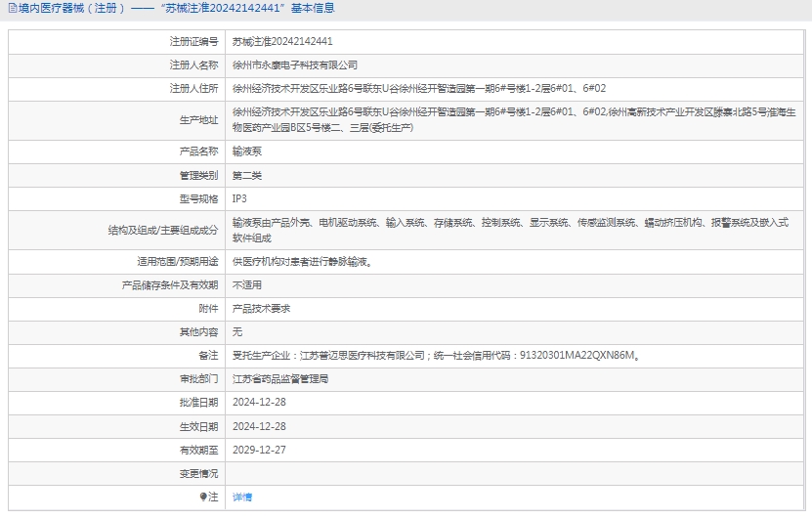Image resolution: width=812 pixels, height=519 pixels.
Task: Click the expiry date 2029-12-27
Action: [259, 450]
